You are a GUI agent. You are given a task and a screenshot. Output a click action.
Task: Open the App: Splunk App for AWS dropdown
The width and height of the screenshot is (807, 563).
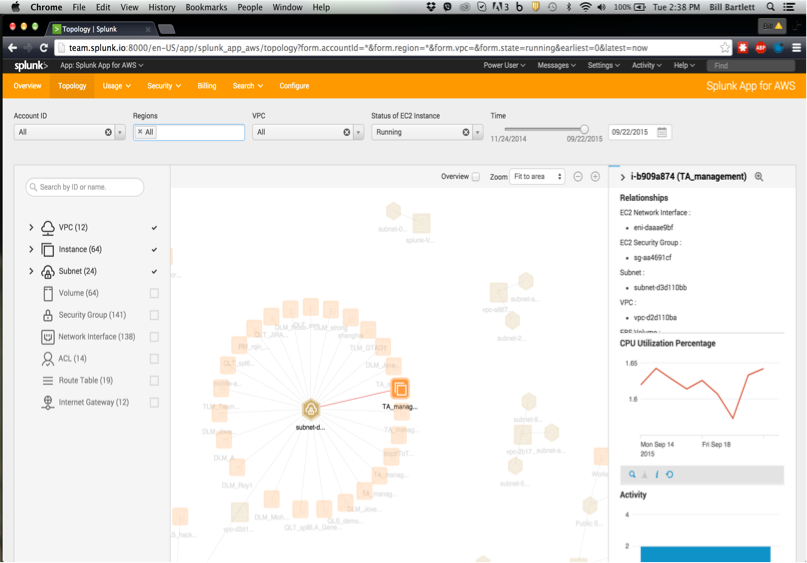(x=101, y=65)
